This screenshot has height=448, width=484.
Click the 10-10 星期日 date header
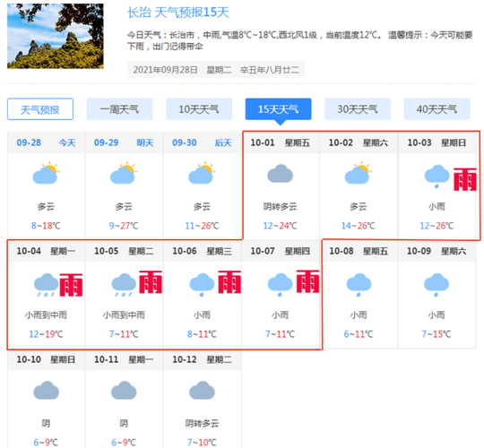coord(46,359)
